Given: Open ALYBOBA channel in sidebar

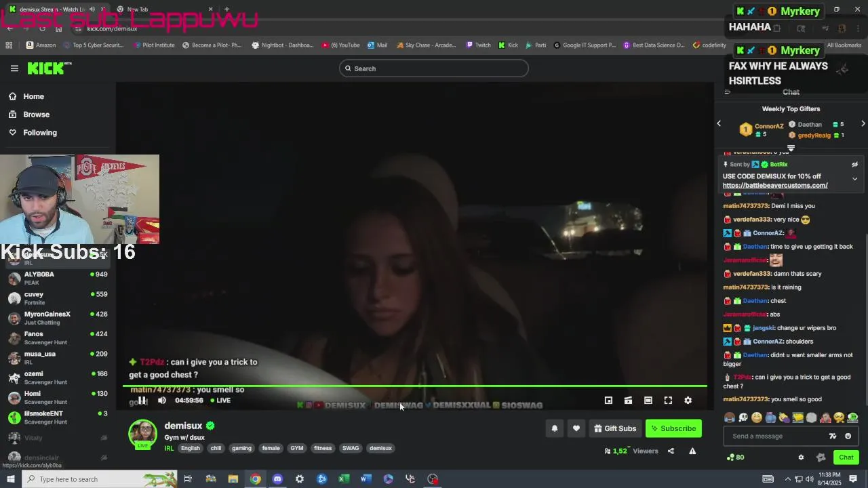Looking at the screenshot, I should click(58, 278).
